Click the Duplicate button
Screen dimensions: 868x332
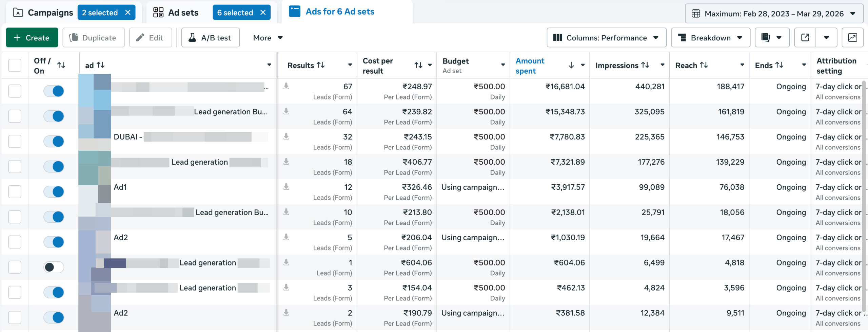tap(94, 37)
